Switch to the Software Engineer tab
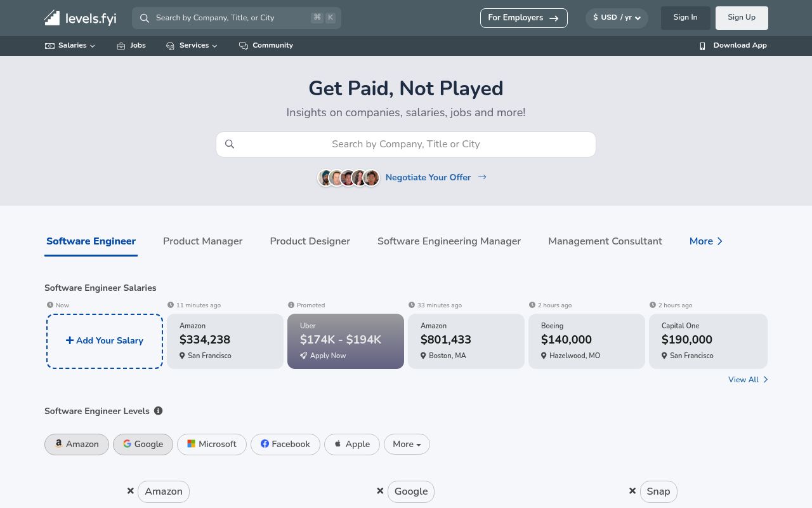The height and width of the screenshot is (508, 812). click(x=91, y=241)
